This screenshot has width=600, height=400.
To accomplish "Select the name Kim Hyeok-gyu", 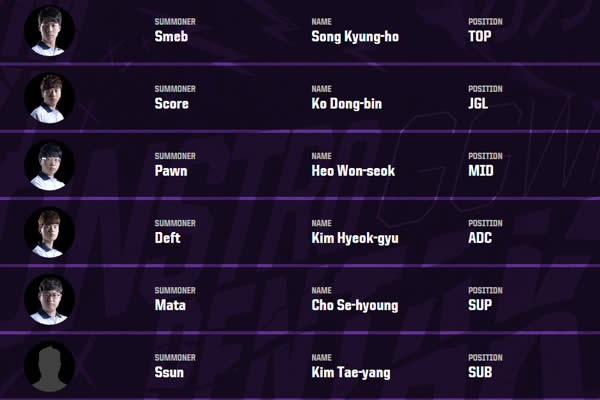I will point(357,238).
